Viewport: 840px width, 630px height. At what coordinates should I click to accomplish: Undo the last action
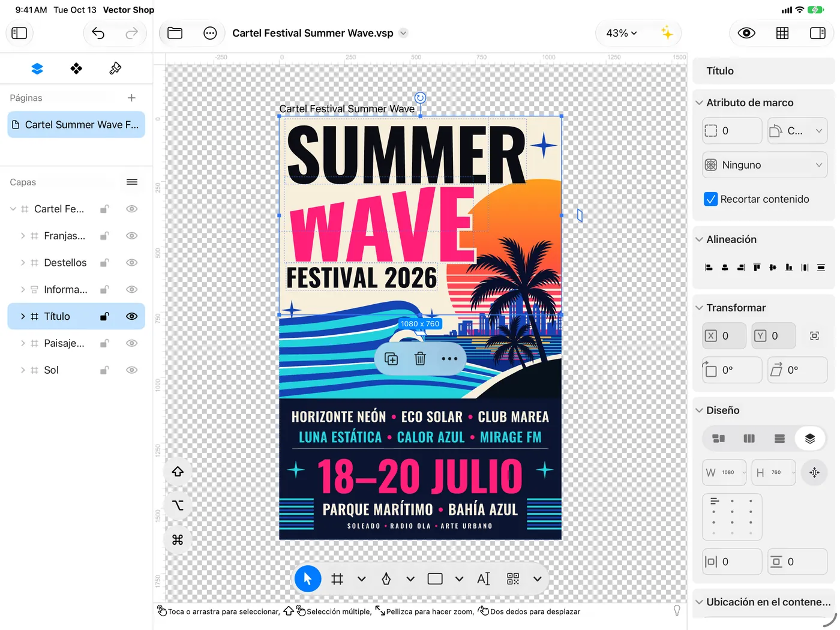98,33
